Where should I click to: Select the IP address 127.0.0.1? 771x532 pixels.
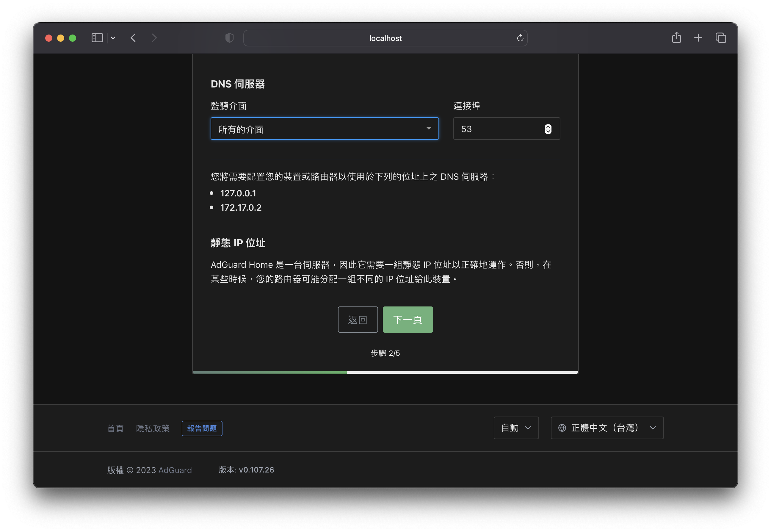coord(238,193)
